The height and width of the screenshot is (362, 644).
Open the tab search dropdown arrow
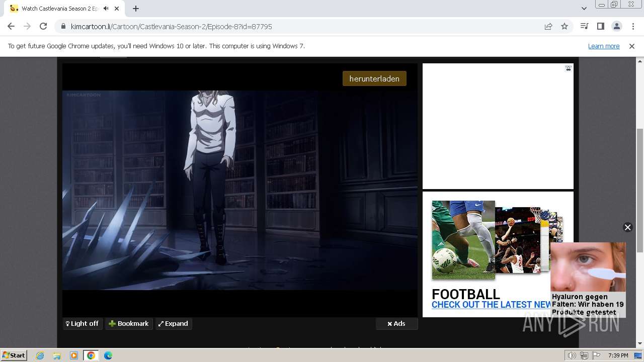point(584,9)
